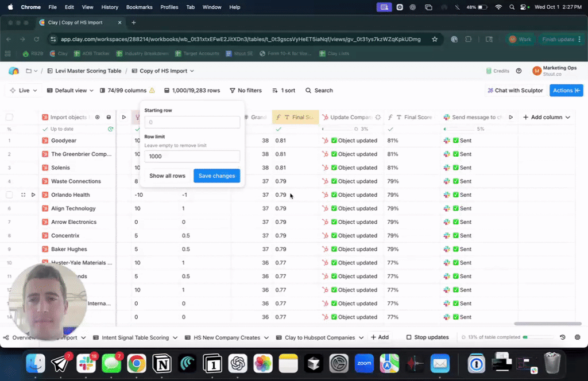
Task: Expand the Live mode dropdown
Action: click(24, 91)
